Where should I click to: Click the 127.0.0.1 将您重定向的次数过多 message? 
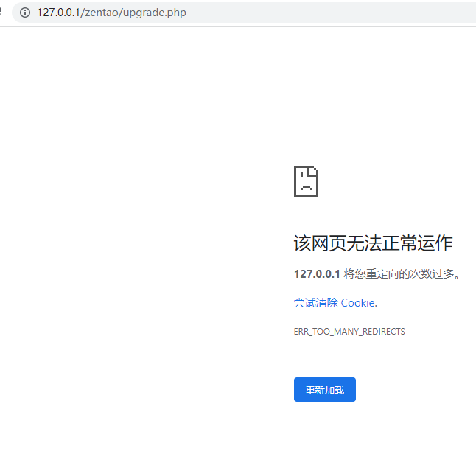[377, 274]
